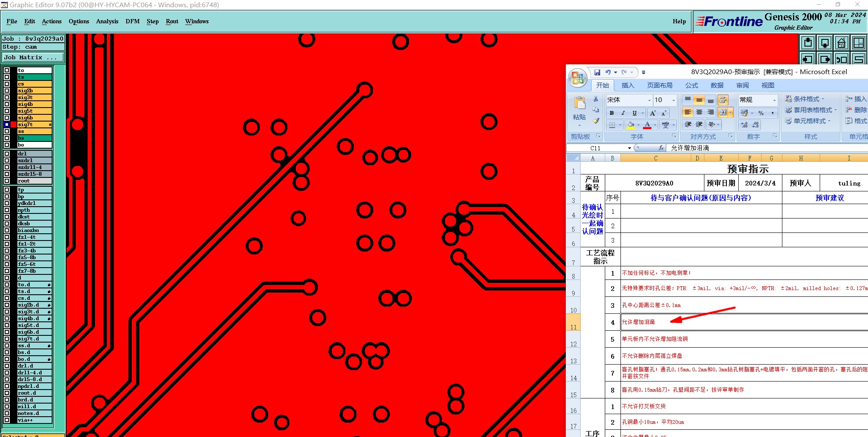Screen dimensions: 868x437
Task: Click the yellow fill color bucket
Action: click(x=631, y=125)
